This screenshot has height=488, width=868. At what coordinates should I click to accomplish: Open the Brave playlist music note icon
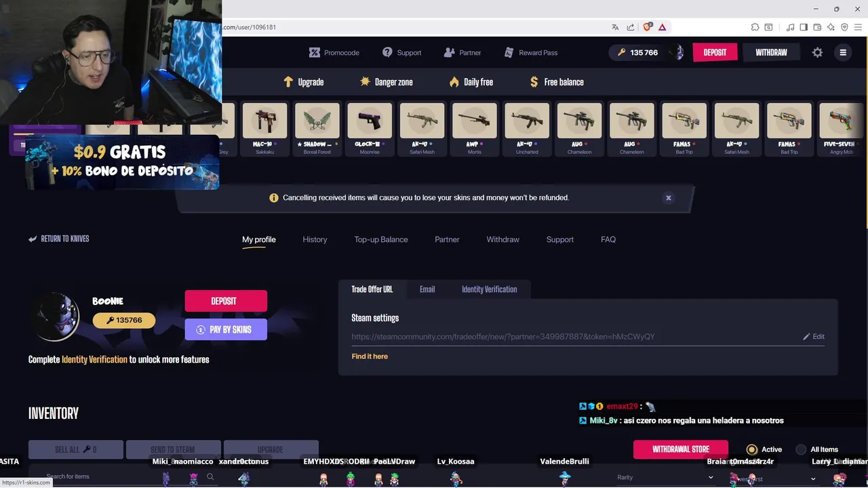tap(791, 27)
